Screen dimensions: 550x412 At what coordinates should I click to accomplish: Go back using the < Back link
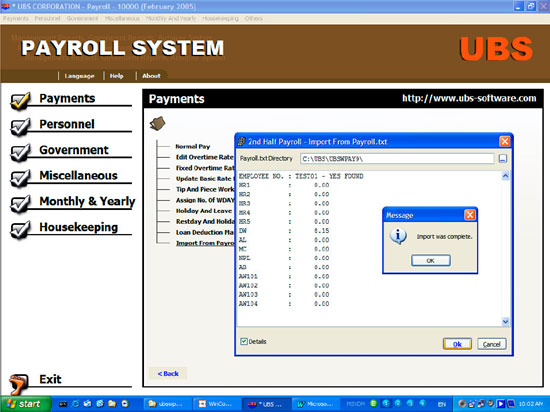[168, 373]
